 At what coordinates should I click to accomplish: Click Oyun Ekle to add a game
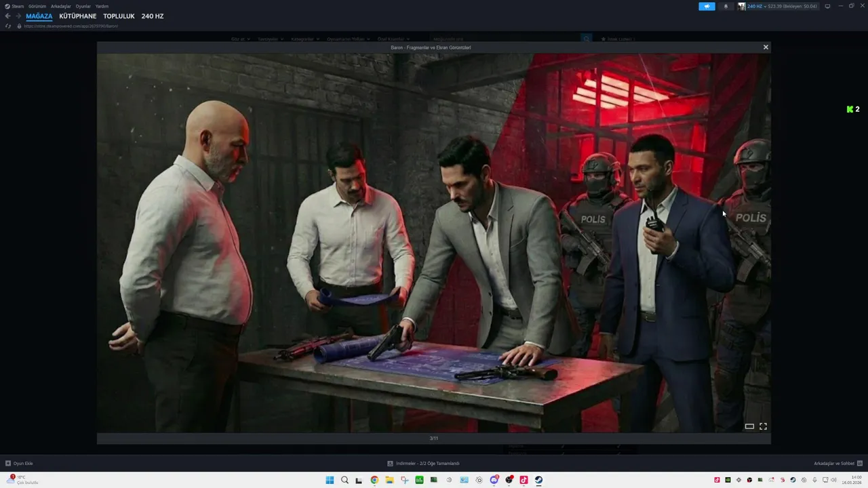coord(19,464)
